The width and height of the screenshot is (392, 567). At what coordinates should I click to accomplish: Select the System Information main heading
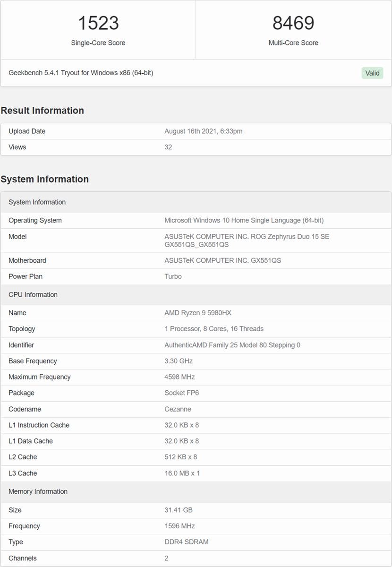pos(45,179)
